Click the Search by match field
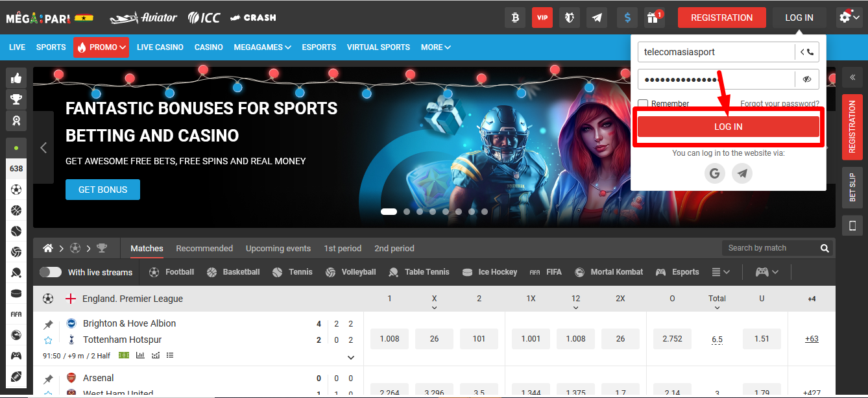 coord(770,248)
